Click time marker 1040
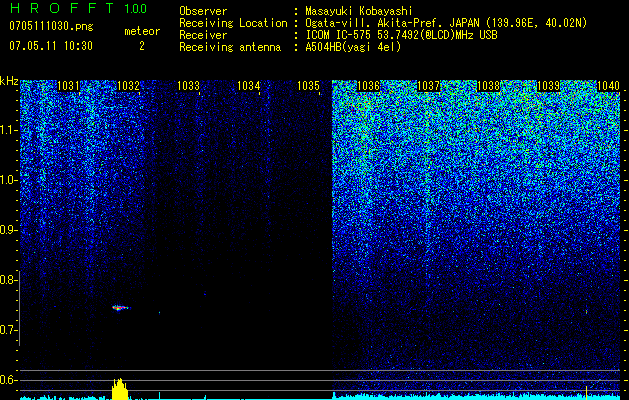The image size is (629, 400). tap(609, 86)
